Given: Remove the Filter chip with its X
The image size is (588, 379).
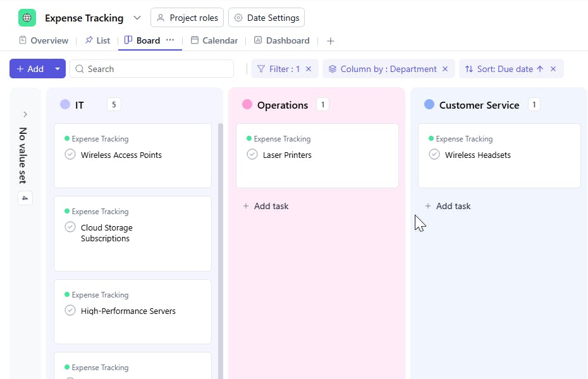Looking at the screenshot, I should point(309,69).
